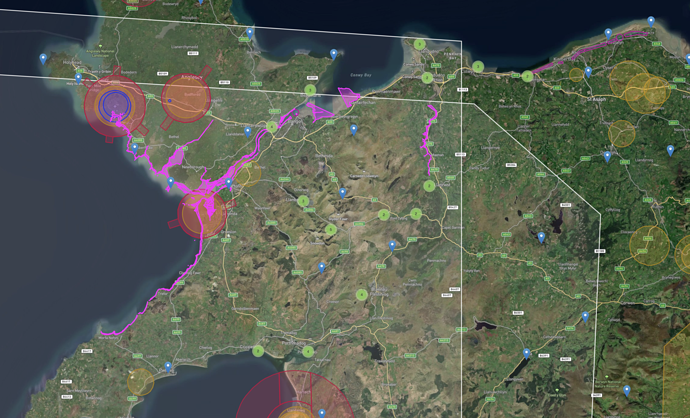Expand the green cluster 2 where the pink coastal strip begins
Screen dimensions: 690x418
[x=527, y=76]
